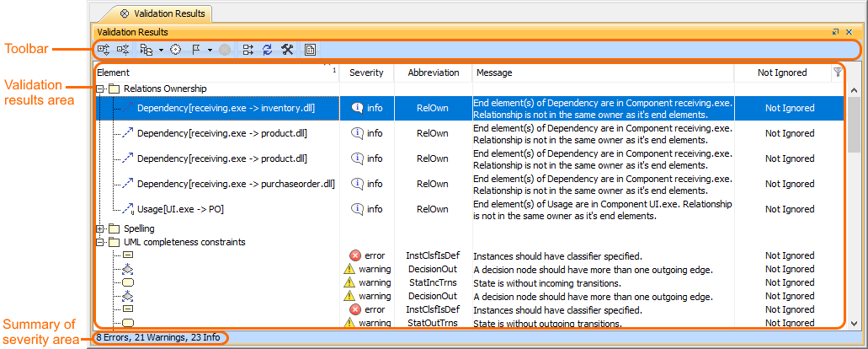Image resolution: width=868 pixels, height=349 pixels.
Task: Click the info icon in the inventory.dll row
Action: (x=358, y=109)
